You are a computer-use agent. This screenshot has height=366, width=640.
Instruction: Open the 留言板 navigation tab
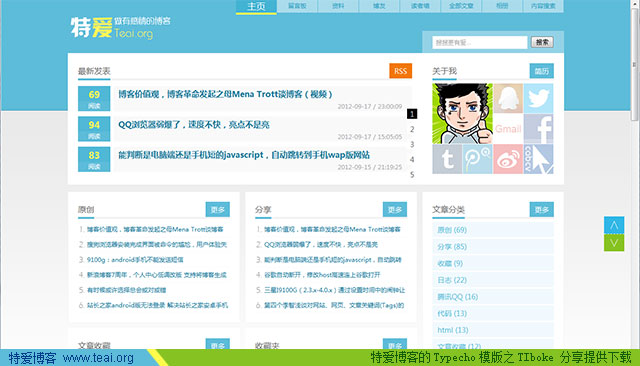pos(297,6)
